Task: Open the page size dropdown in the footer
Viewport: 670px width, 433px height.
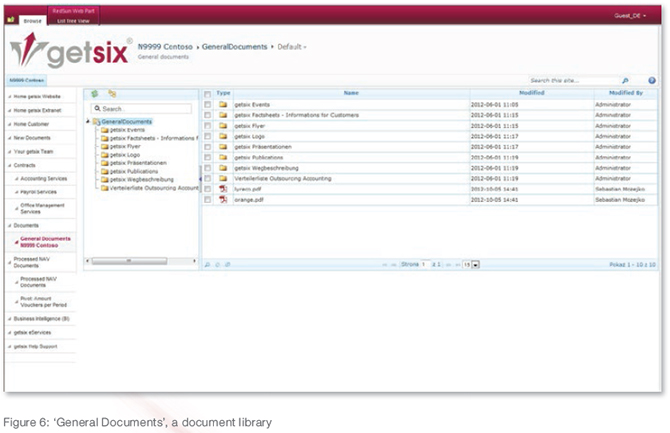Action: pyautogui.click(x=476, y=265)
